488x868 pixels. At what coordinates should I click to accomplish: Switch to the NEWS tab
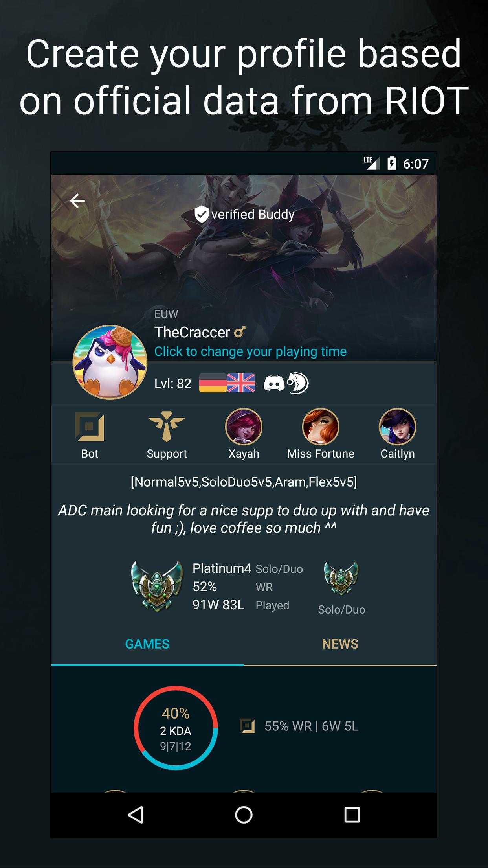click(340, 644)
